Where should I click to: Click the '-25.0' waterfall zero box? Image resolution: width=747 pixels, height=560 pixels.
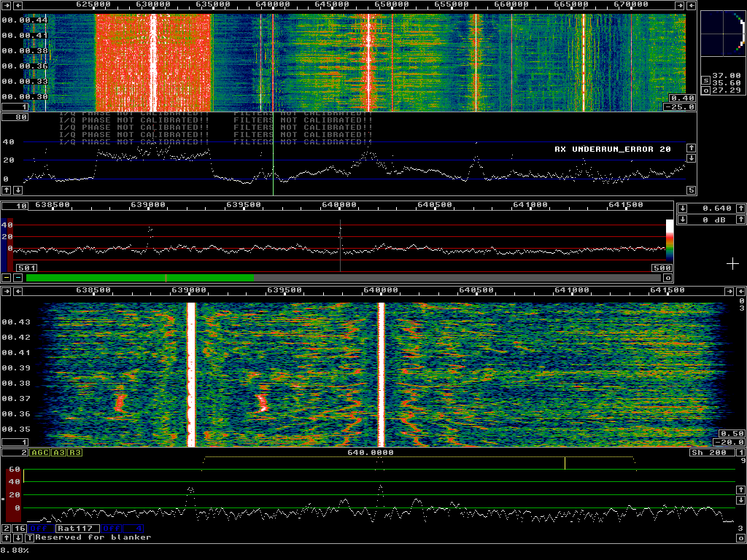click(680, 107)
